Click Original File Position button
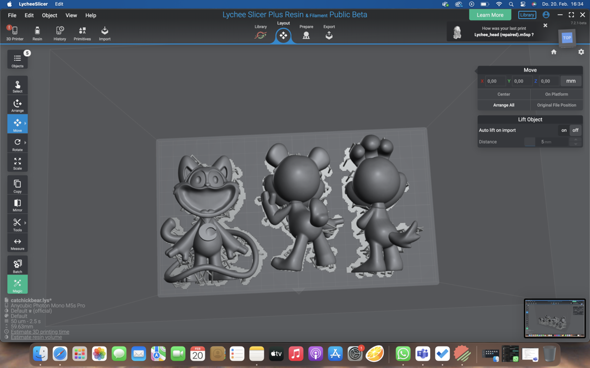 coord(557,105)
